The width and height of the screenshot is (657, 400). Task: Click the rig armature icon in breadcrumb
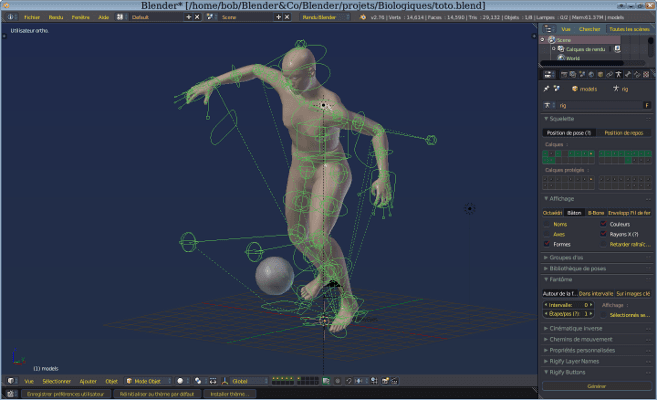point(614,89)
